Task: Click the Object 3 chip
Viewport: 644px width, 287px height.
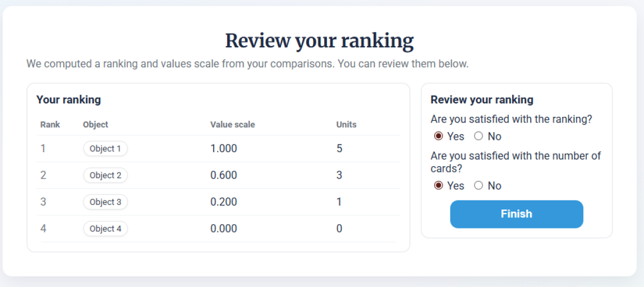Action: click(x=105, y=202)
